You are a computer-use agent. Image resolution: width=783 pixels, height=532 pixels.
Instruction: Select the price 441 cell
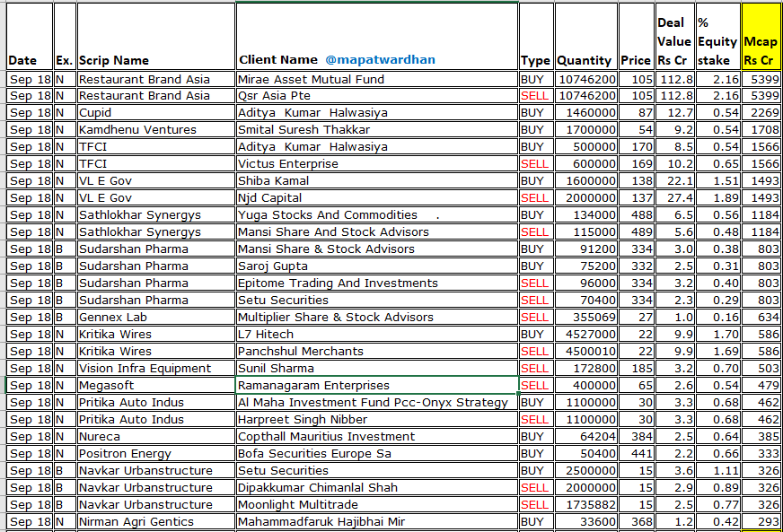point(637,454)
